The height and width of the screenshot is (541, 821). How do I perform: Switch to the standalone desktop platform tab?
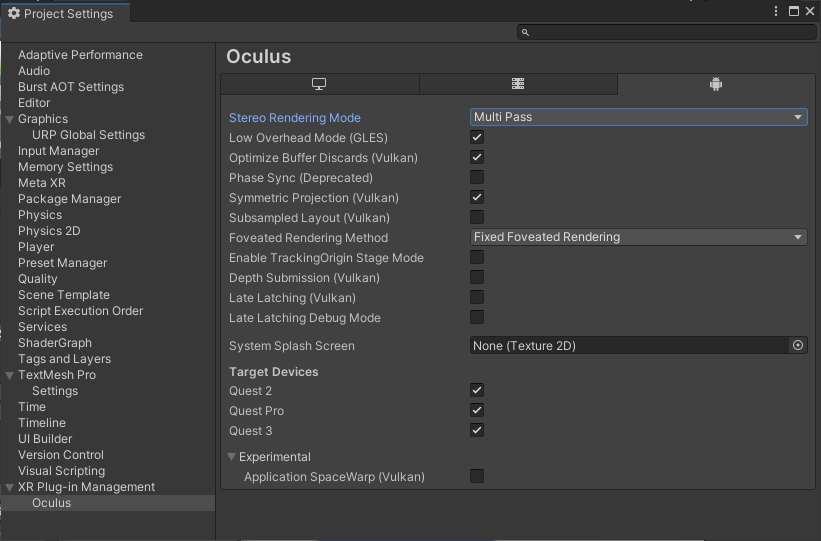319,84
